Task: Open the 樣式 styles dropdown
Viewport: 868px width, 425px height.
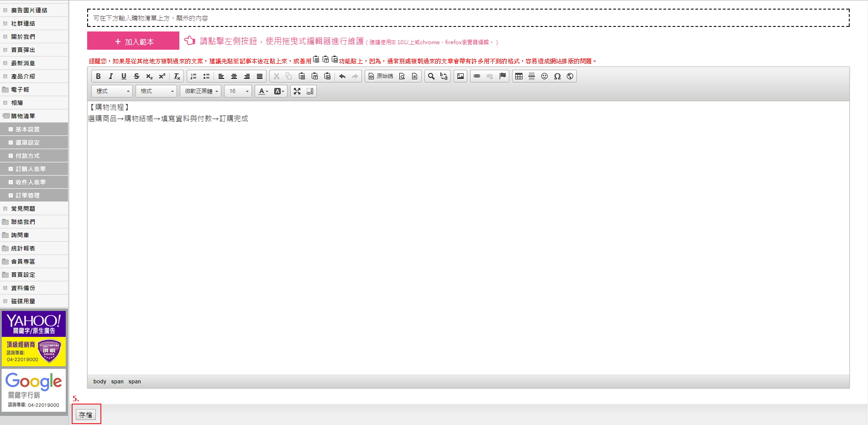Action: point(112,91)
